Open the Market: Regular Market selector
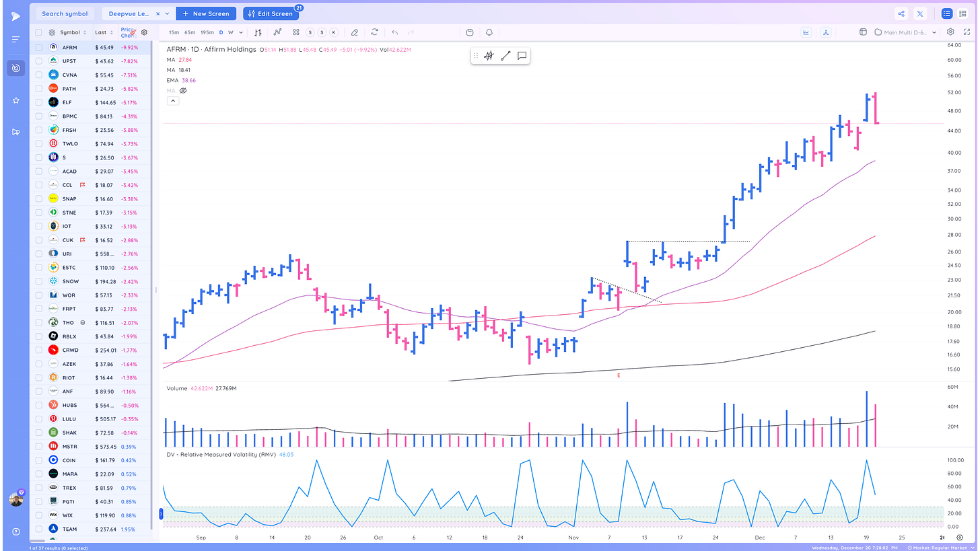Image resolution: width=980 pixels, height=551 pixels. coord(942,548)
